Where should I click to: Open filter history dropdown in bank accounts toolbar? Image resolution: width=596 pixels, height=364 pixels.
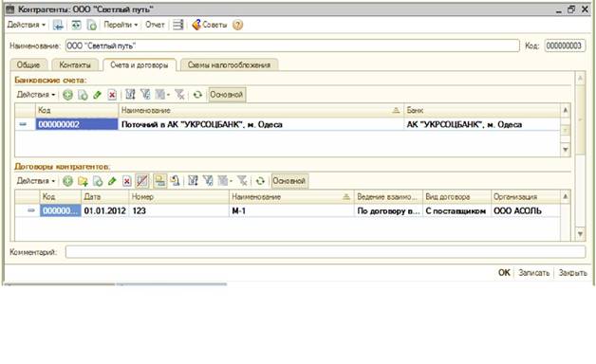162,95
